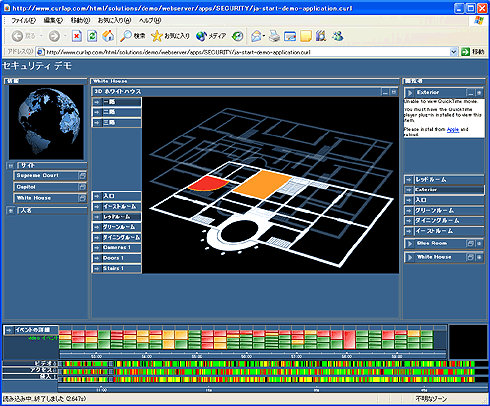Toggle the Doors 1 item
This screenshot has width=490, height=406.
point(117,258)
